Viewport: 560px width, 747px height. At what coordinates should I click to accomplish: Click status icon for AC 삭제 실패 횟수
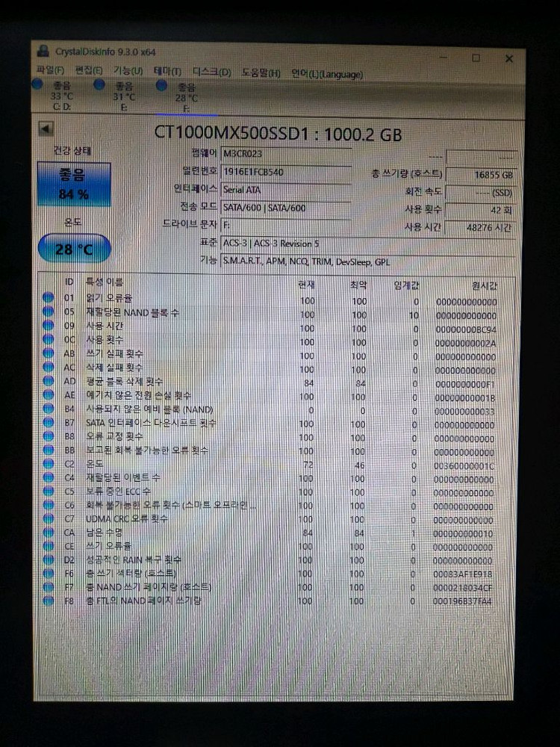49,367
